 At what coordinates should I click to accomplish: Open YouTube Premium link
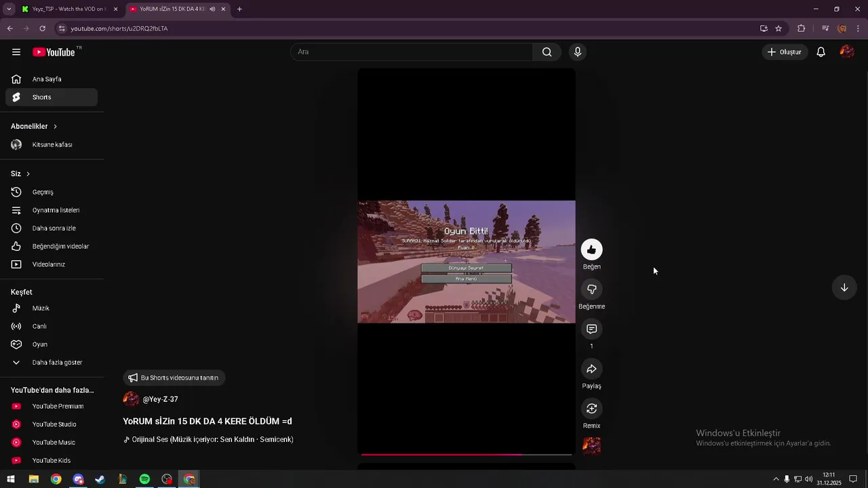(52, 407)
